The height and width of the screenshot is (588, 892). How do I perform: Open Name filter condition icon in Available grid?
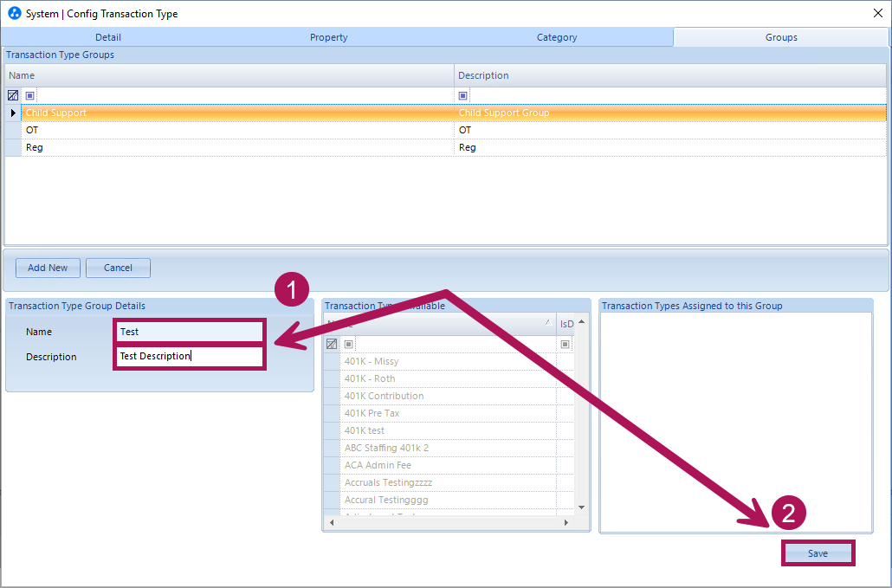[x=349, y=344]
